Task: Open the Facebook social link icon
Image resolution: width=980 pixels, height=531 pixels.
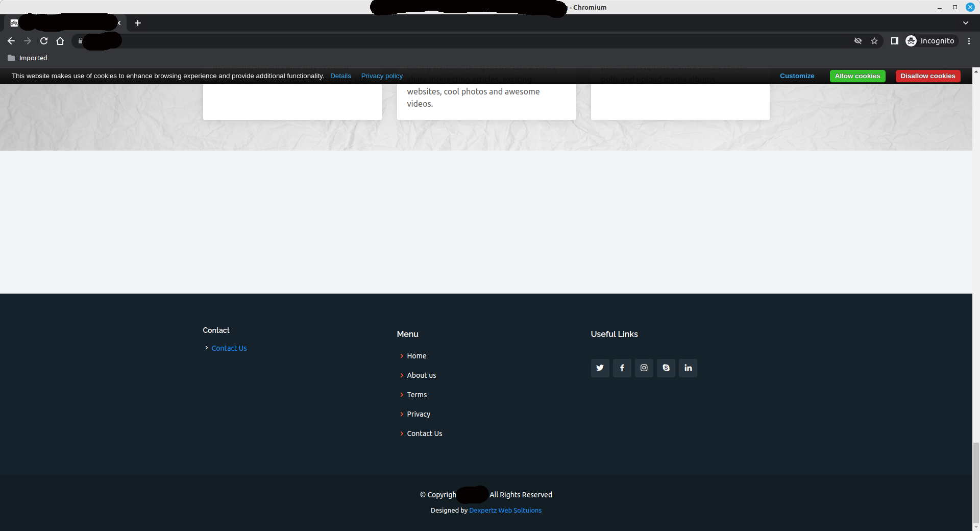Action: tap(622, 368)
